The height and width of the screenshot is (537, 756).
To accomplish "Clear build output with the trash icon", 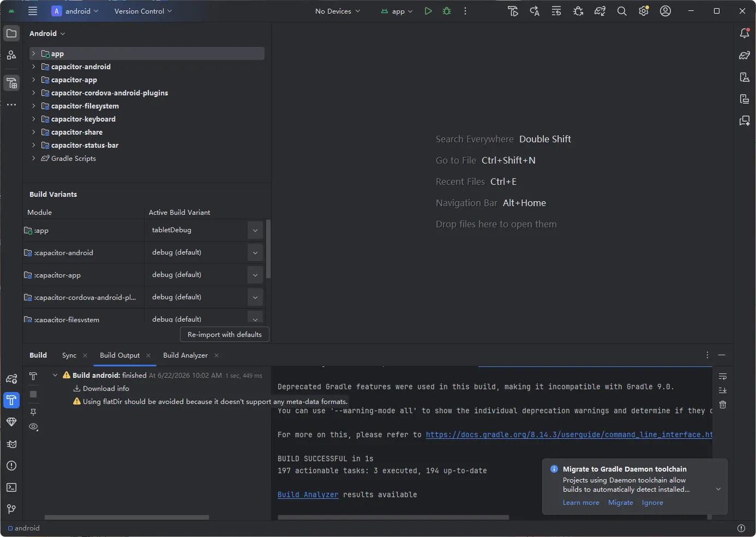I will (723, 405).
